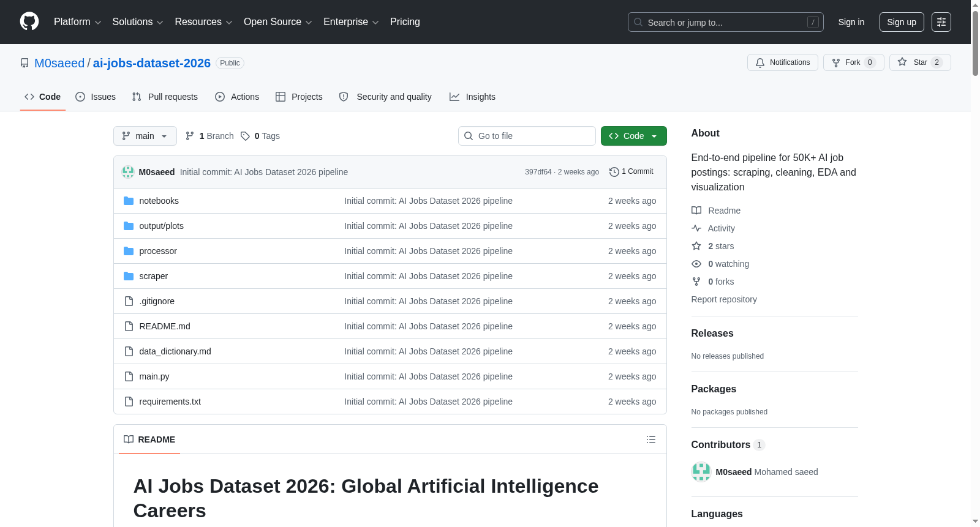Click the page vertical scrollbar

click(975, 263)
